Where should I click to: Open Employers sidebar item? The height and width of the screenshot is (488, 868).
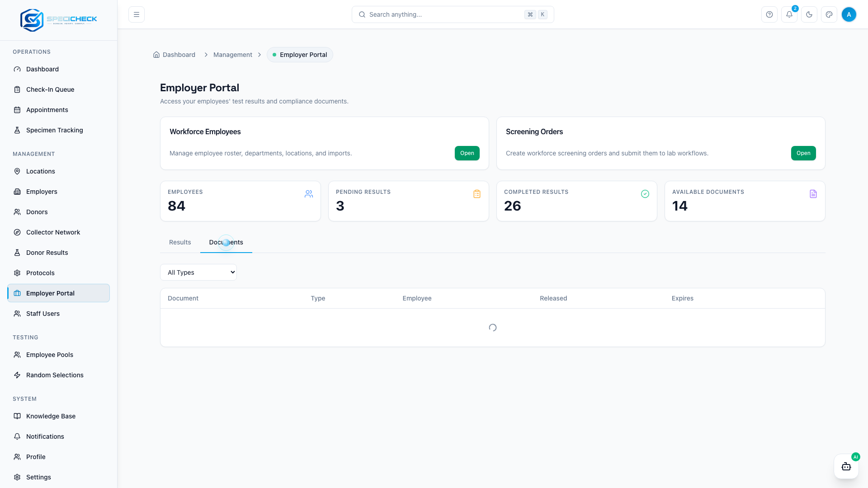58,192
